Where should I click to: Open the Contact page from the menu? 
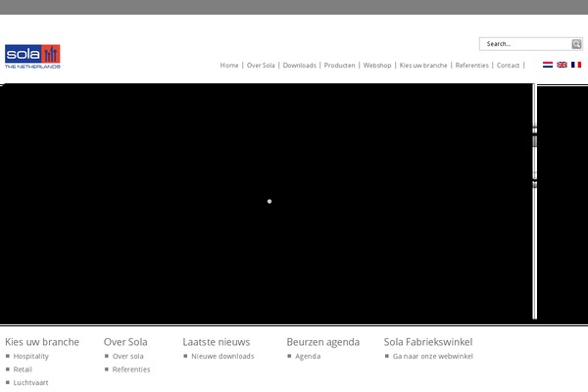508,66
